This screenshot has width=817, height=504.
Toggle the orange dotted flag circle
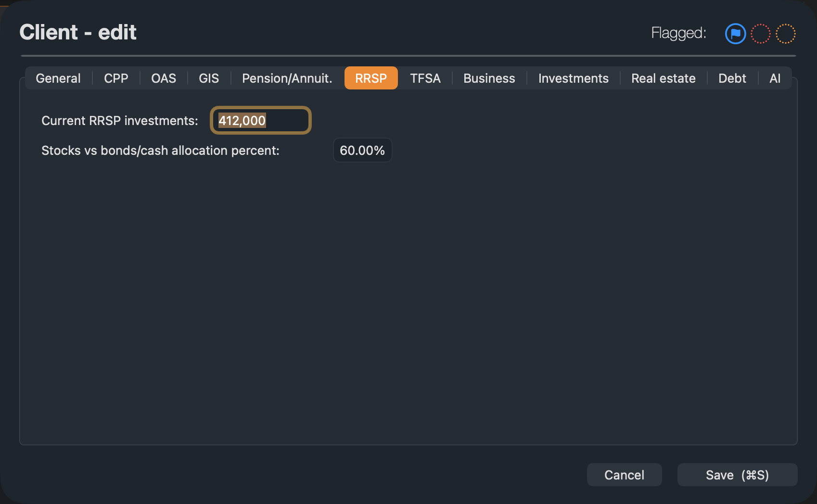[786, 34]
